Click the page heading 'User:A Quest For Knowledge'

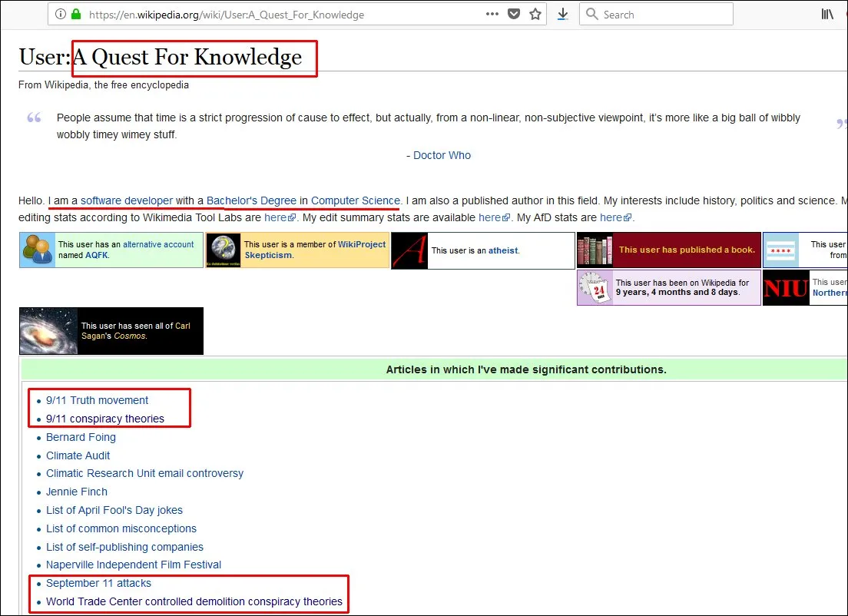pyautogui.click(x=160, y=57)
